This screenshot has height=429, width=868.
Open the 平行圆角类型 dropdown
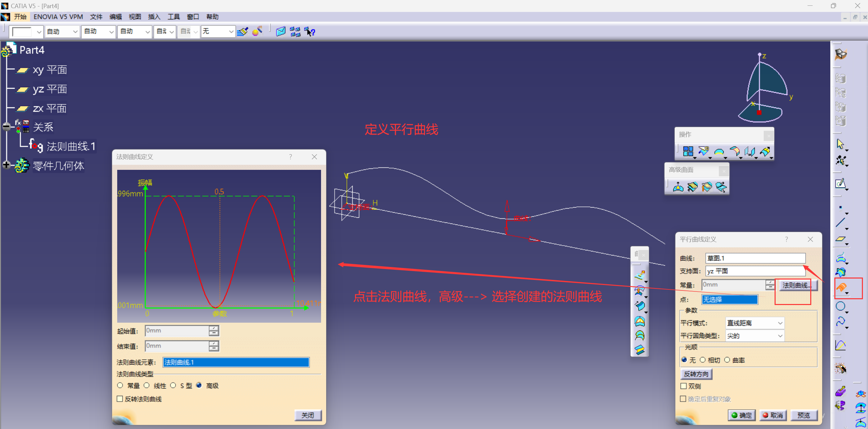[755, 336]
